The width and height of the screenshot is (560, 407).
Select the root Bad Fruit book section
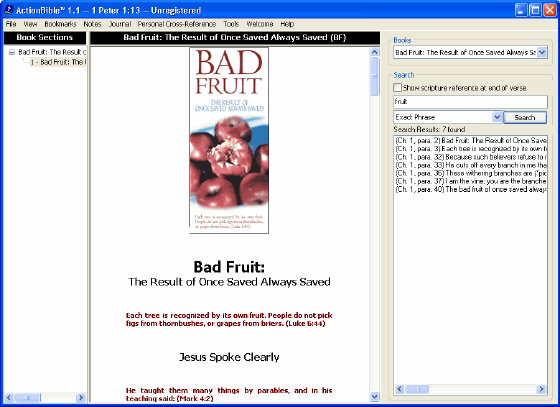[x=52, y=52]
